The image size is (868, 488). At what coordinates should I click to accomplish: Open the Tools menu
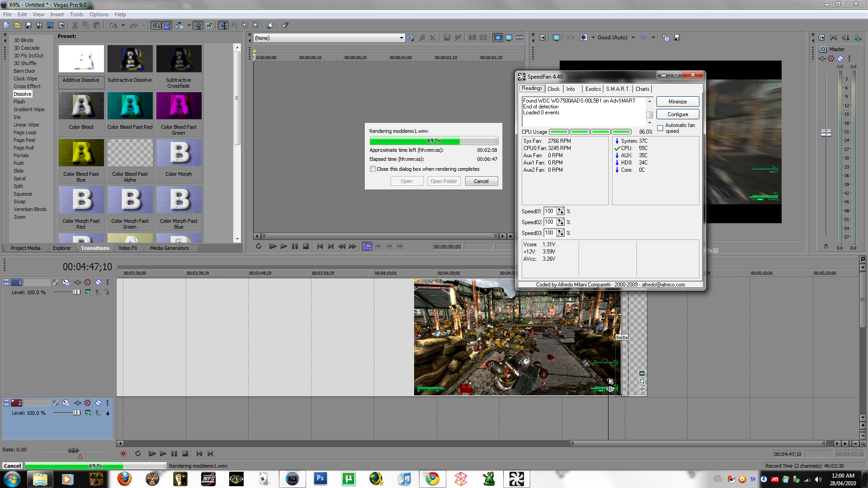pos(76,14)
